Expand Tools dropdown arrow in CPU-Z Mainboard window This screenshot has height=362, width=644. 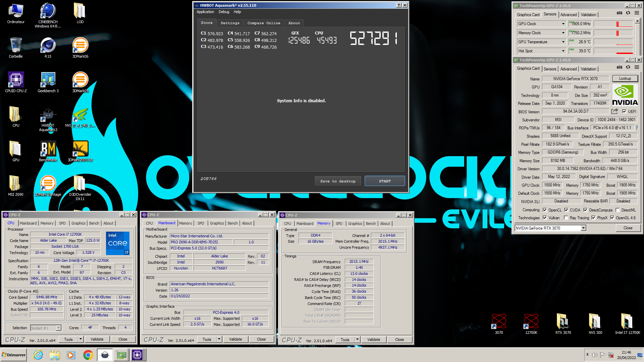[x=219, y=339]
